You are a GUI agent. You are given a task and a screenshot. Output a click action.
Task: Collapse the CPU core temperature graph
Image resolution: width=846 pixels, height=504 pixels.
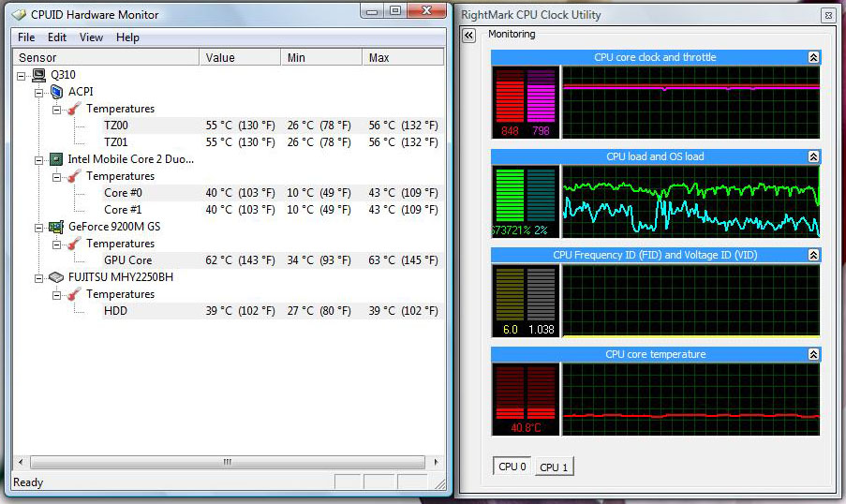[x=813, y=354]
